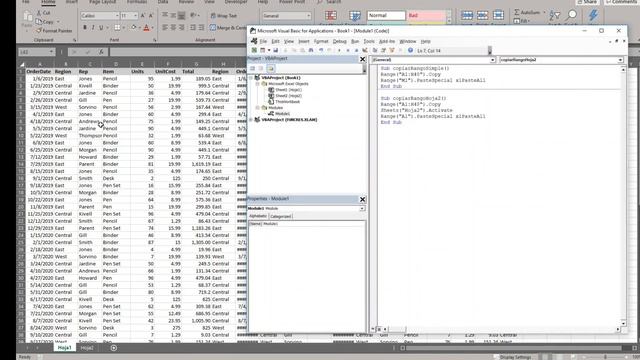Open the Tools menu in VBA editor
This screenshot has height=360, width=640.
[369, 41]
